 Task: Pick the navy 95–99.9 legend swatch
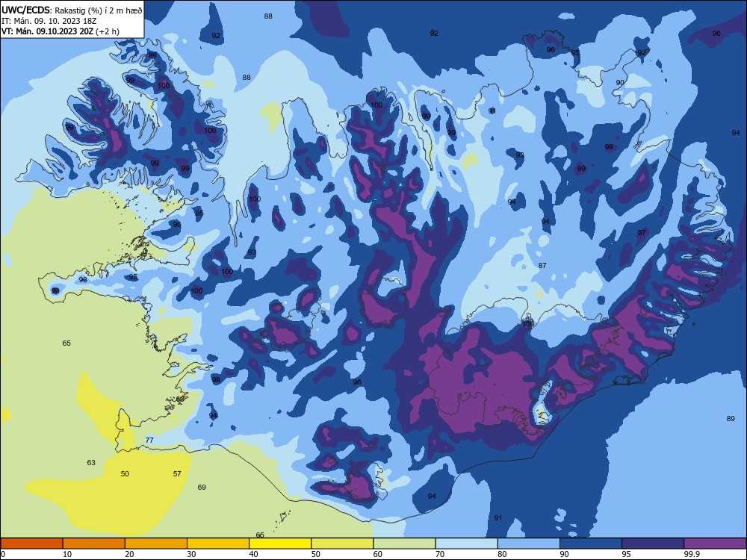(653, 544)
